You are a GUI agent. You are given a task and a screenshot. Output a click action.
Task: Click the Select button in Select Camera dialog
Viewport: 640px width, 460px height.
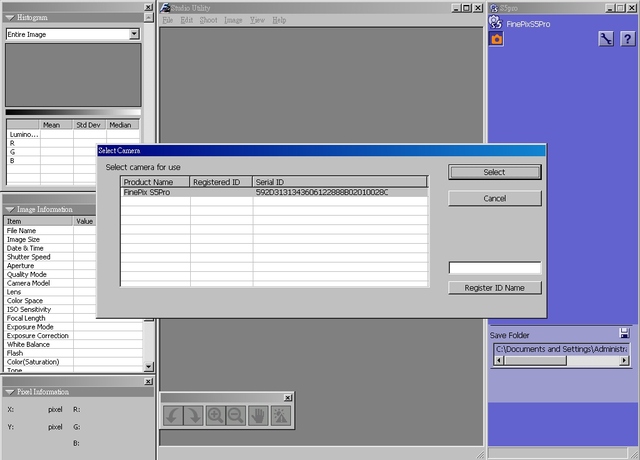tap(495, 172)
